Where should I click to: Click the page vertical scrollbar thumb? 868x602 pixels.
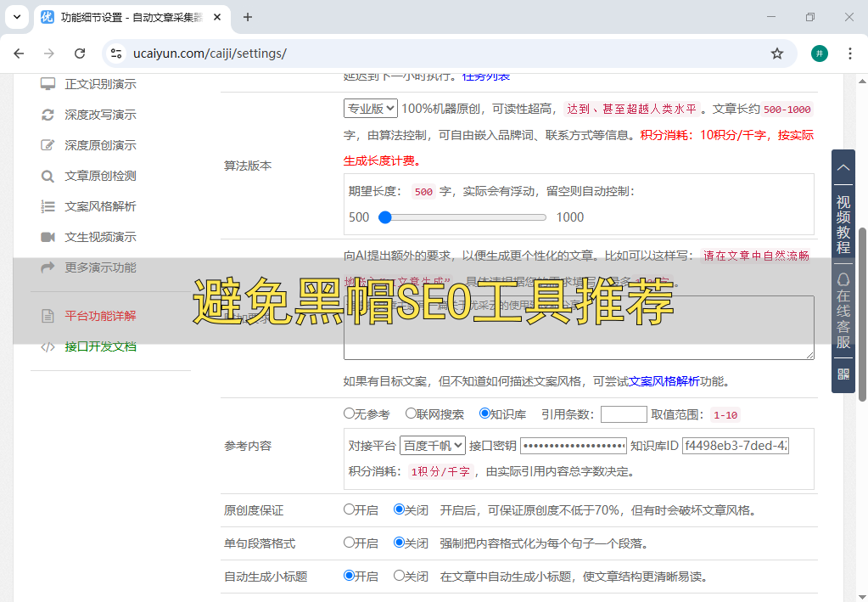point(862,314)
